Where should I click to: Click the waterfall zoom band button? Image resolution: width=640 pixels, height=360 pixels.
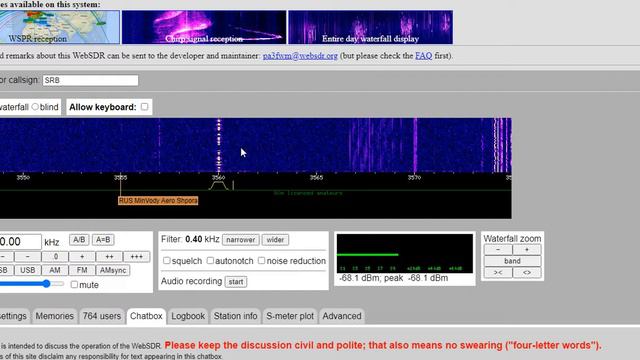(x=512, y=261)
